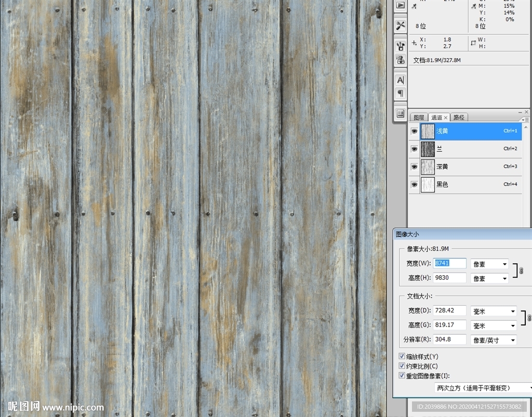Click the 黑色 channel thumbnail
The image size is (532, 417).
tap(428, 185)
